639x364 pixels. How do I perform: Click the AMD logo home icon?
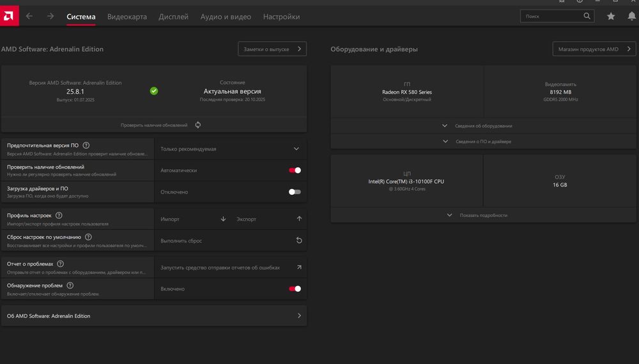(9, 16)
